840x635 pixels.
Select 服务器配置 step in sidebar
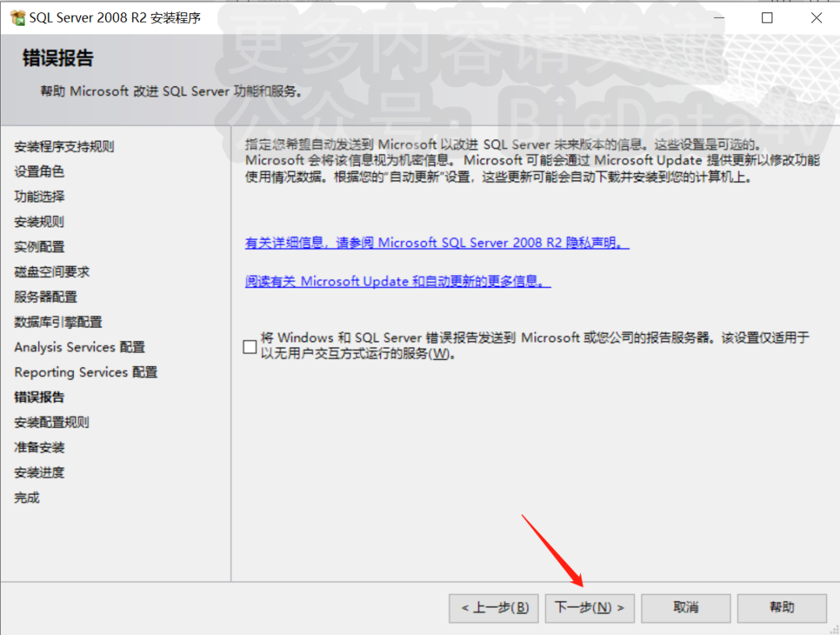[46, 297]
